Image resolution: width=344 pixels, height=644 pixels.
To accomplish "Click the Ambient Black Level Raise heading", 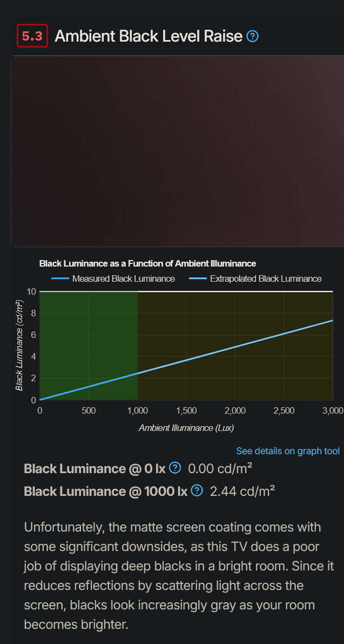I will click(149, 36).
